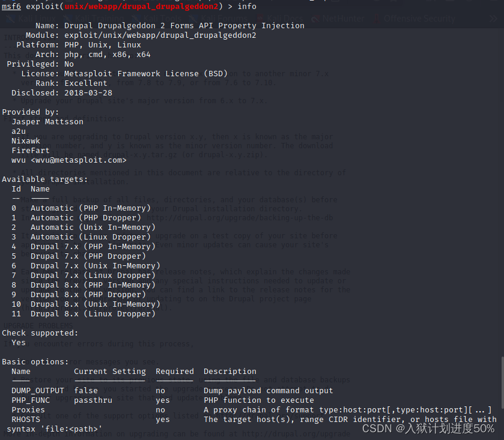Click 'Dump payload command output' description
This screenshot has height=440, width=504.
pyautogui.click(x=268, y=391)
